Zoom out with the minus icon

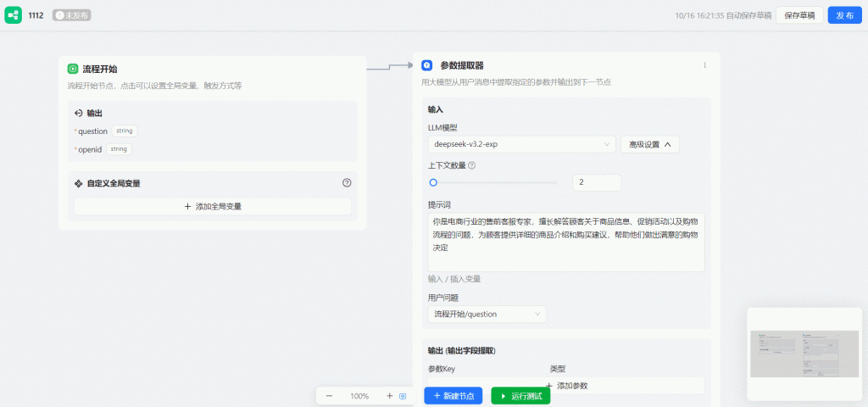coord(329,396)
